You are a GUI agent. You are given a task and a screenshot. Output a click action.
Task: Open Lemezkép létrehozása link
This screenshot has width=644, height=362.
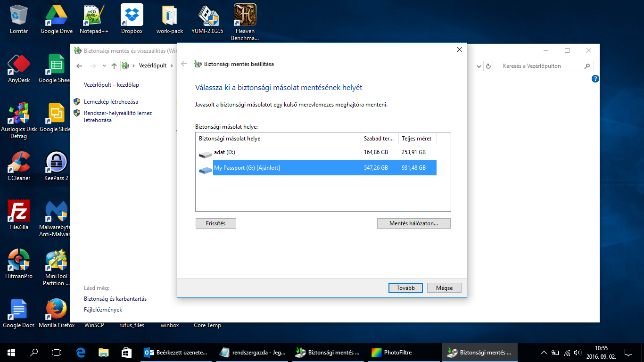coord(111,102)
